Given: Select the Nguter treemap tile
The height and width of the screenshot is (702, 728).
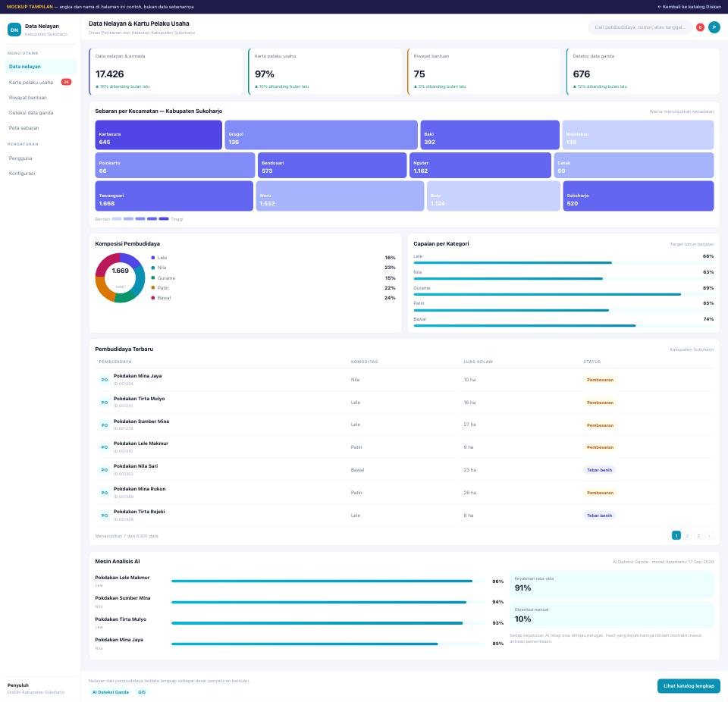Looking at the screenshot, I should click(480, 165).
